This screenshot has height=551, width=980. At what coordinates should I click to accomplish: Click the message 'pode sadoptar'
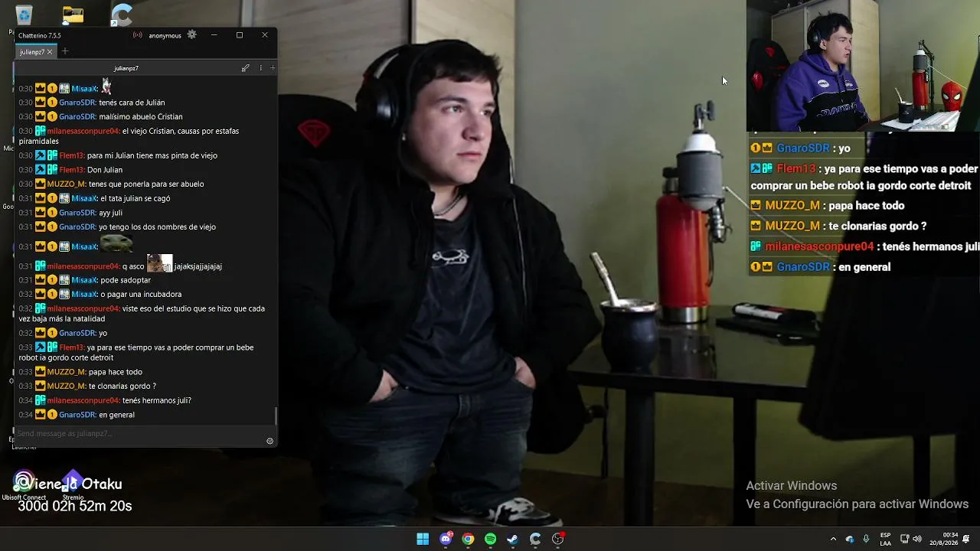[x=126, y=280]
